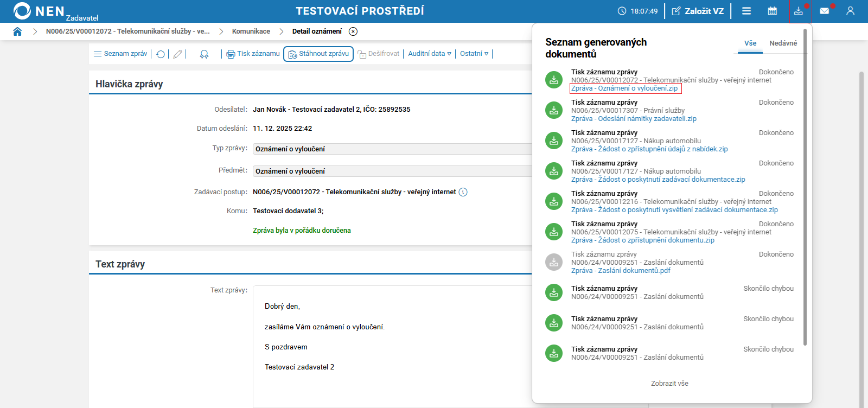Click the Stáhnout zprávu button
Image resolution: width=868 pixels, height=408 pixels.
click(x=318, y=54)
